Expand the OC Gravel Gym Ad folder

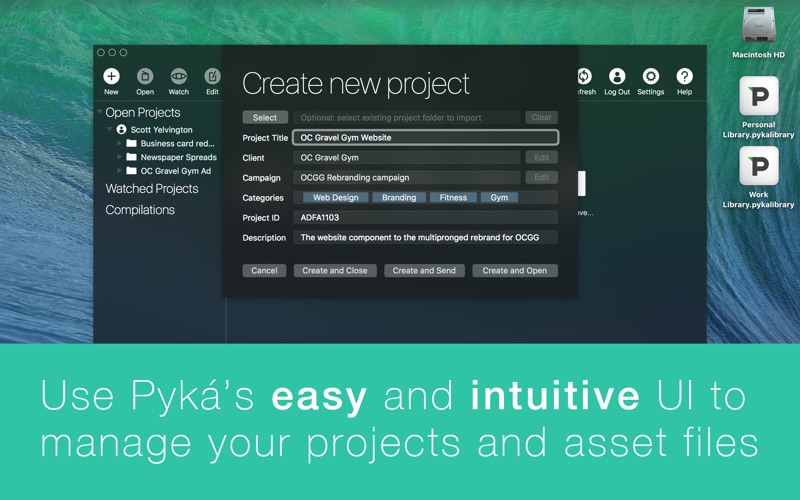tap(119, 171)
